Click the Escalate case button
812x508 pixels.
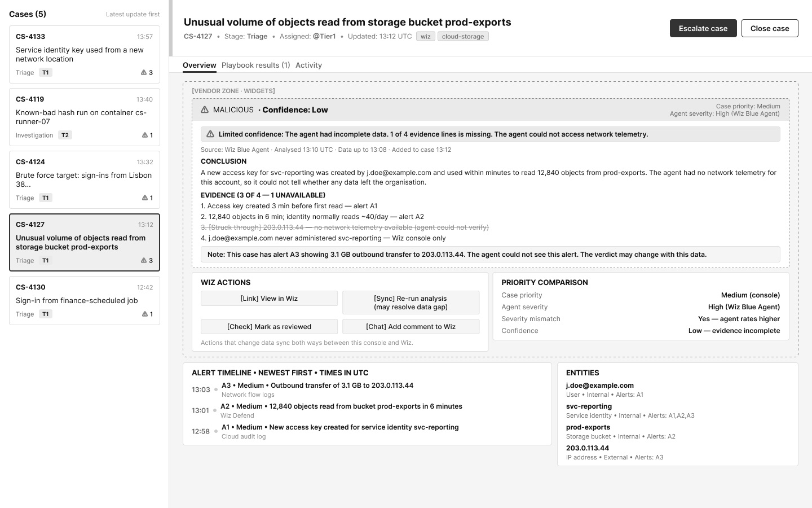(x=703, y=28)
